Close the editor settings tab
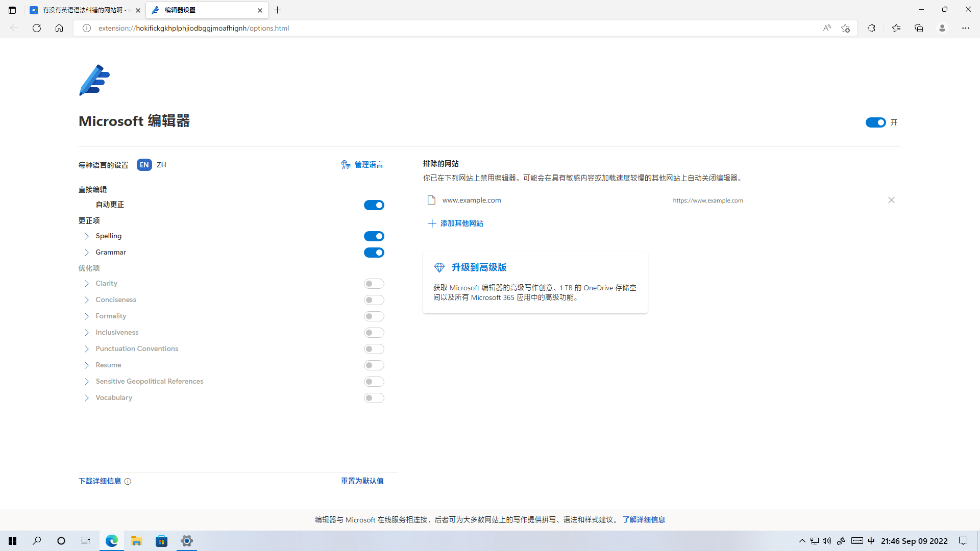Screen dimensions: 980x551 click(x=260, y=10)
